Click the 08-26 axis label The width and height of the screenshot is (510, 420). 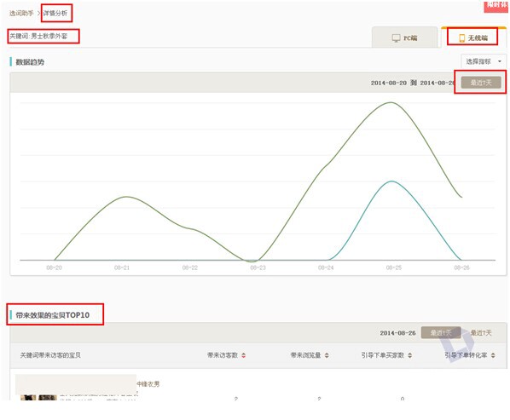(x=462, y=268)
